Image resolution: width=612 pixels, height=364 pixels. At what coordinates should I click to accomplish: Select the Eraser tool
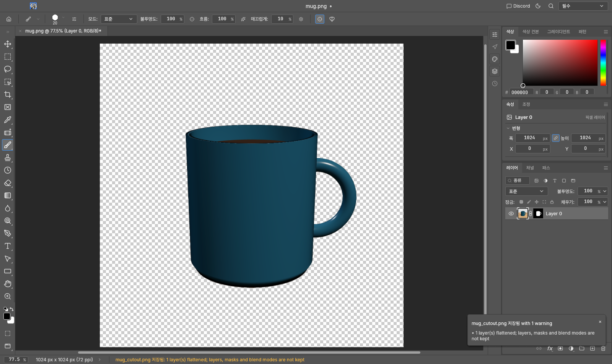tap(8, 183)
